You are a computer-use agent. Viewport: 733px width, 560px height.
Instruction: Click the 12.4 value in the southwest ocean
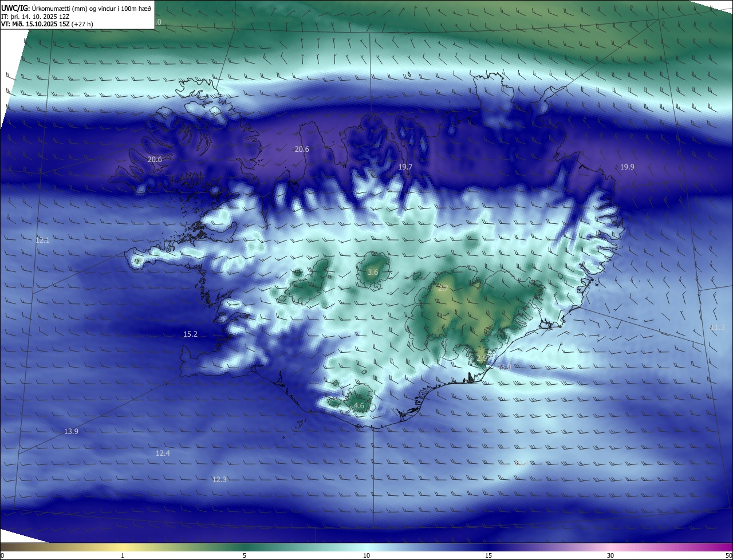pyautogui.click(x=163, y=453)
